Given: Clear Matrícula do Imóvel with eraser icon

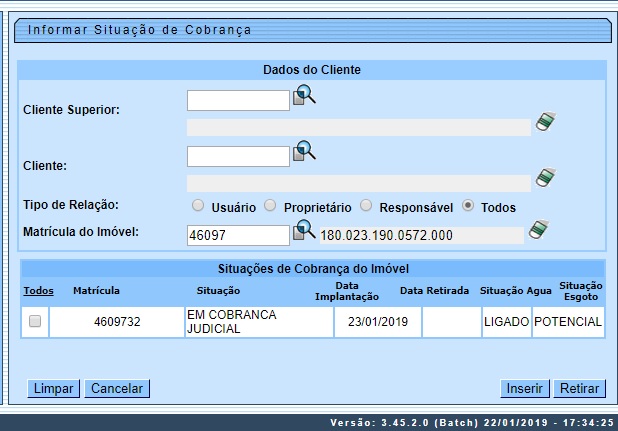Looking at the screenshot, I should (x=538, y=232).
